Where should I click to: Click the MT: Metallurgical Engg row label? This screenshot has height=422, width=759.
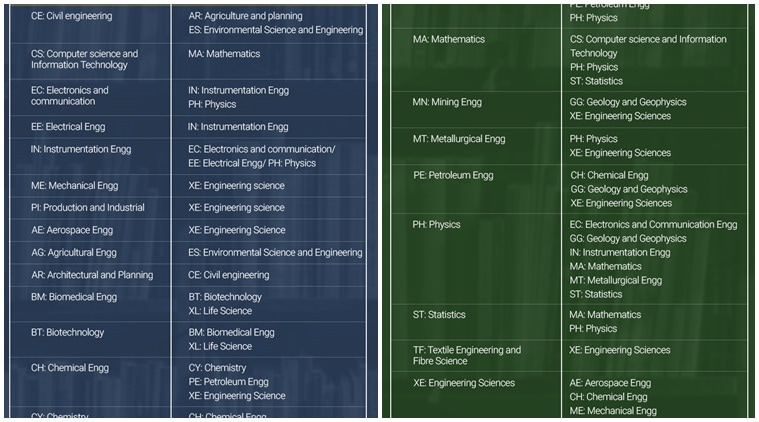pyautogui.click(x=461, y=139)
